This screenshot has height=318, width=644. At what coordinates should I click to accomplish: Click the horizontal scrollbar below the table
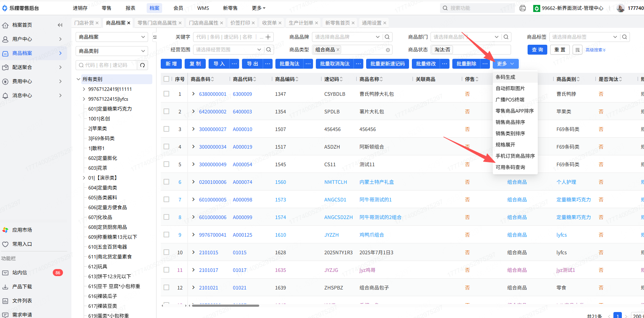[x=225, y=306]
